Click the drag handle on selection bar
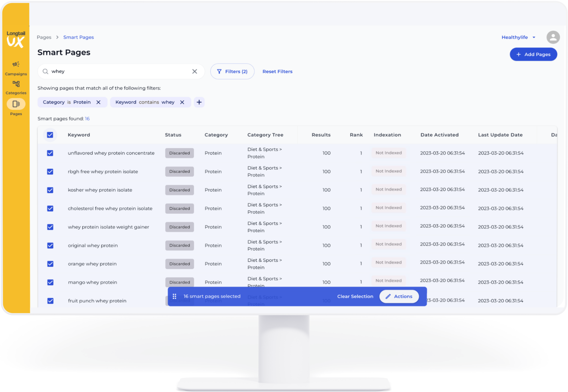This screenshot has width=568, height=392. pyautogui.click(x=174, y=297)
